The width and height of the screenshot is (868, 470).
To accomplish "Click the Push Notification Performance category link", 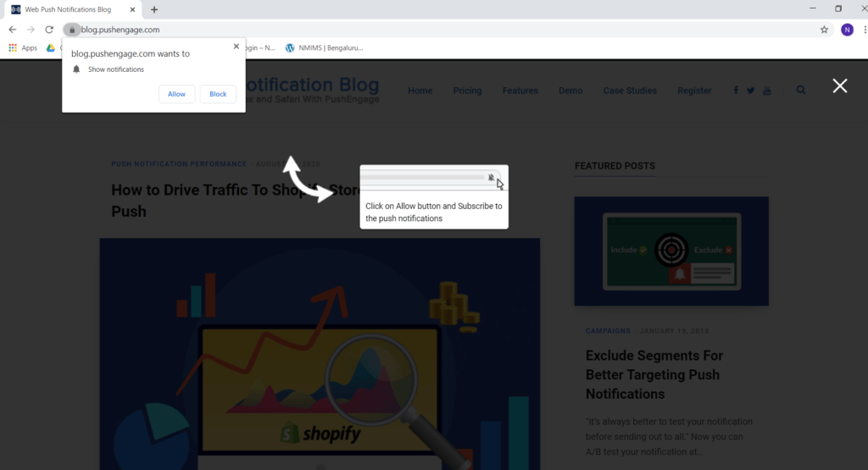I will pos(179,164).
